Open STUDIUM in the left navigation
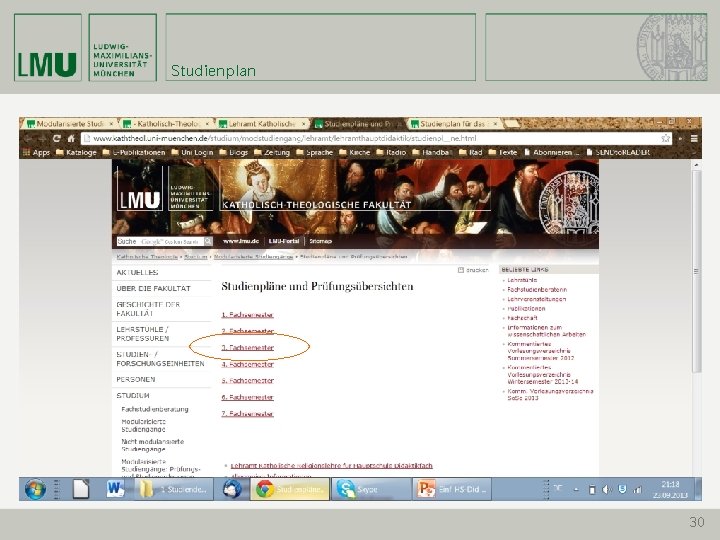The height and width of the screenshot is (540, 720). pos(133,395)
